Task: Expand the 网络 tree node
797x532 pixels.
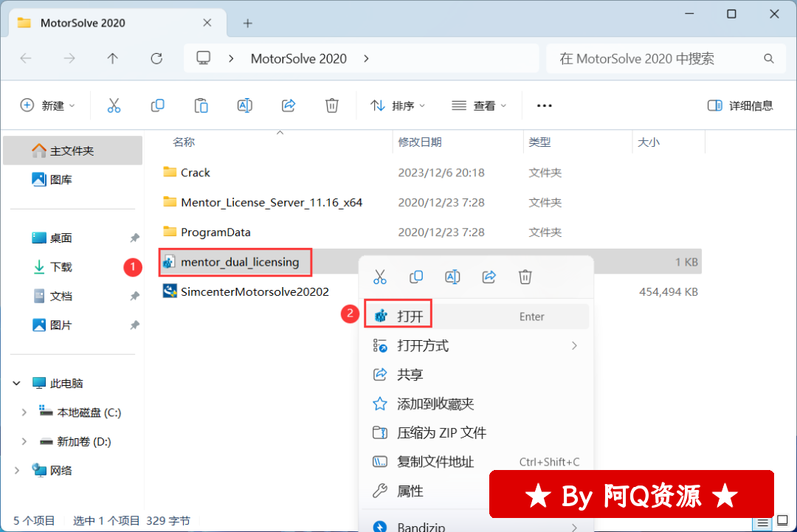Action: [x=17, y=471]
